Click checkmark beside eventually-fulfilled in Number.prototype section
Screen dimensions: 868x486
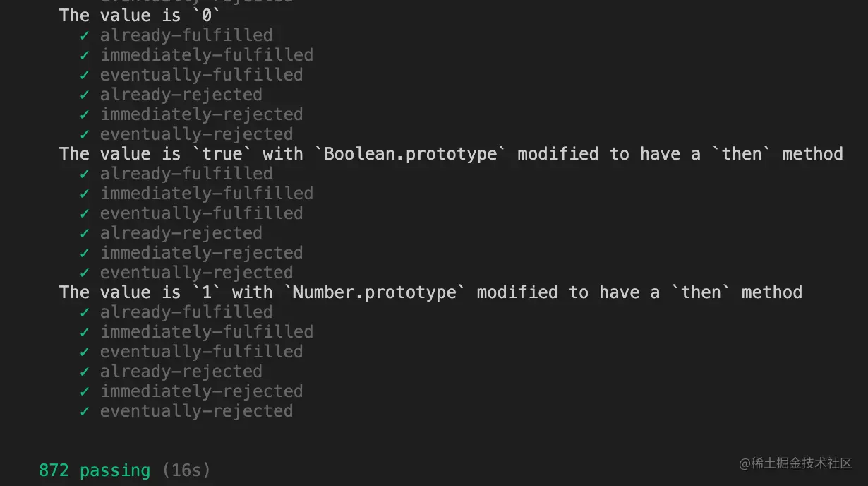[85, 352]
